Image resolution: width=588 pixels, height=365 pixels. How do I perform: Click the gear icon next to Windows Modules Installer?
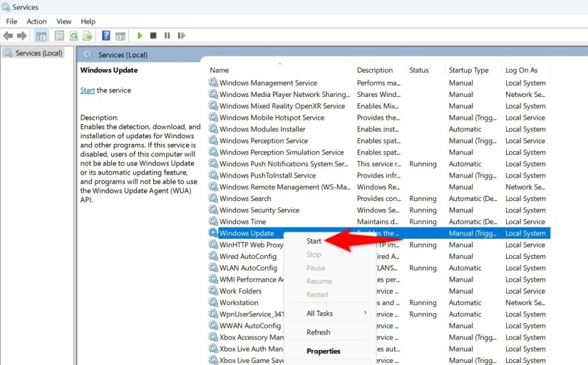tap(213, 128)
